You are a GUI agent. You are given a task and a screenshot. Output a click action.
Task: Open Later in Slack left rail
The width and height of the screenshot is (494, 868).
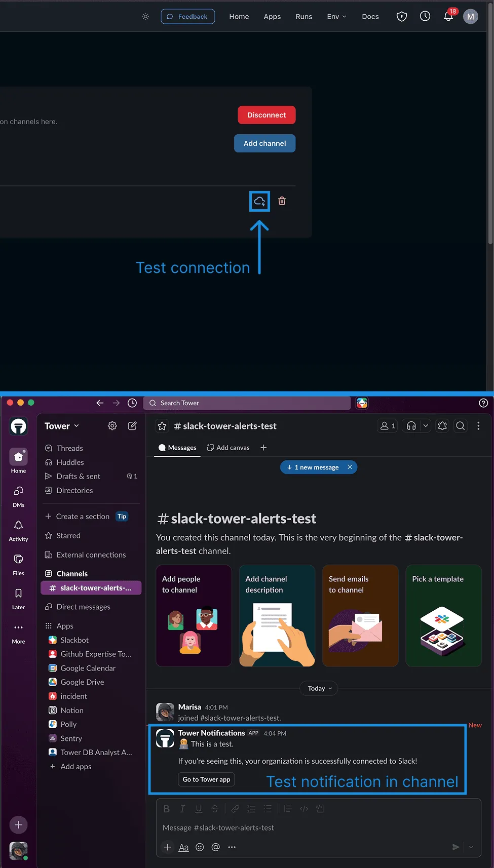pyautogui.click(x=18, y=598)
